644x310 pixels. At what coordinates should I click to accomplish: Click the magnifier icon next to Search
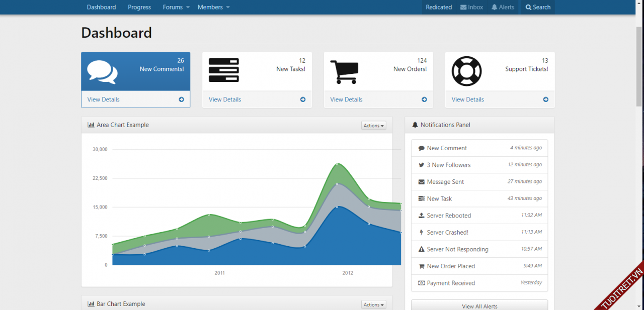point(528,7)
